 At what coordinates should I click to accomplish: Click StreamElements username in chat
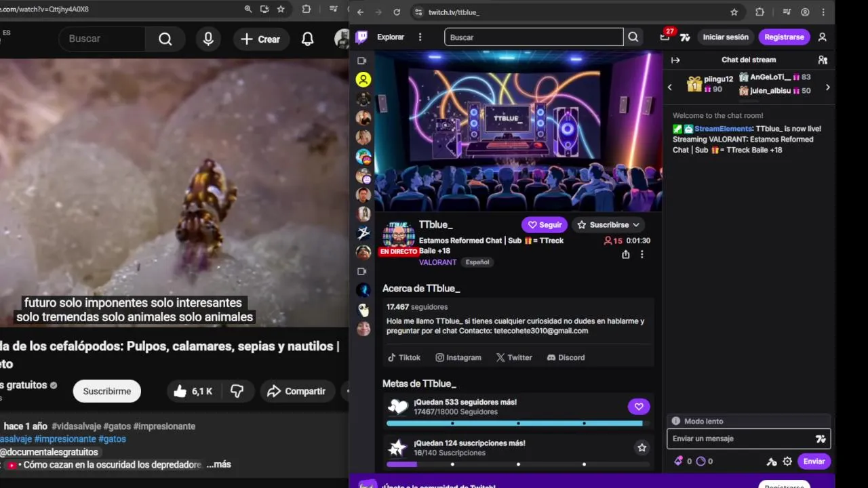pyautogui.click(x=723, y=129)
